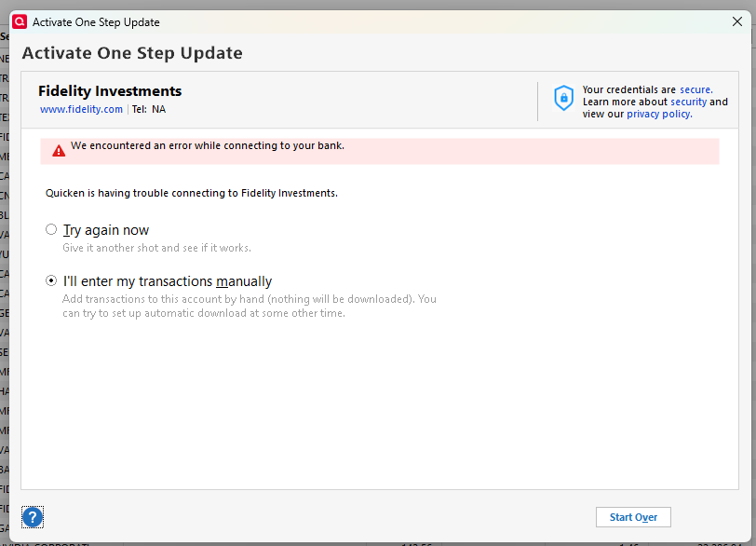Click the 'Fidelity Investments' heading text
The width and height of the screenshot is (756, 546).
coord(110,91)
